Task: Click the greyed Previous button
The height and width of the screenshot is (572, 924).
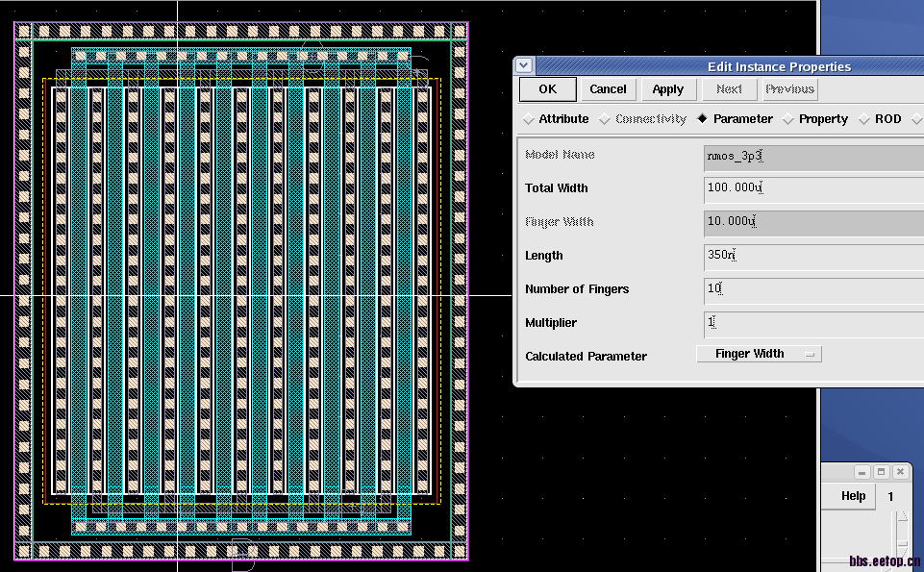Action: 789,89
